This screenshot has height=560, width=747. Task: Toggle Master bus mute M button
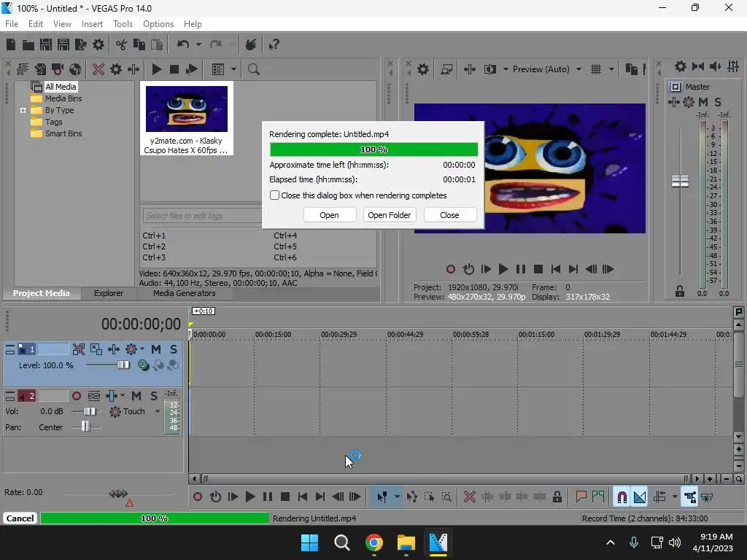click(703, 102)
